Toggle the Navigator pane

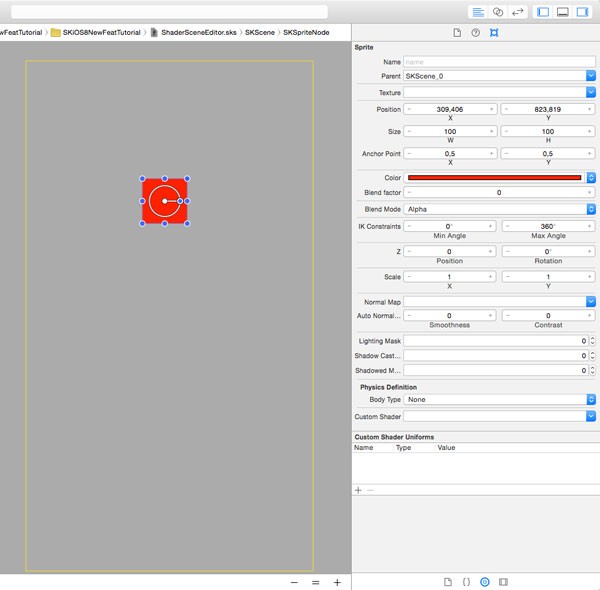pos(543,12)
